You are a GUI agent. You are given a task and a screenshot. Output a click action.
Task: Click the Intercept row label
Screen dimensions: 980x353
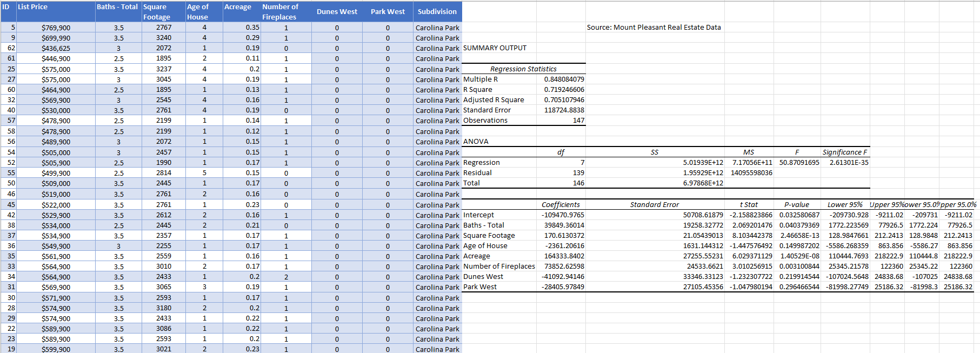pyautogui.click(x=478, y=215)
